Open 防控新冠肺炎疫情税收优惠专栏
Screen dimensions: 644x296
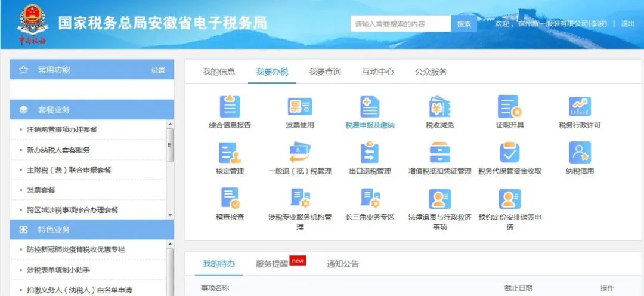point(76,249)
